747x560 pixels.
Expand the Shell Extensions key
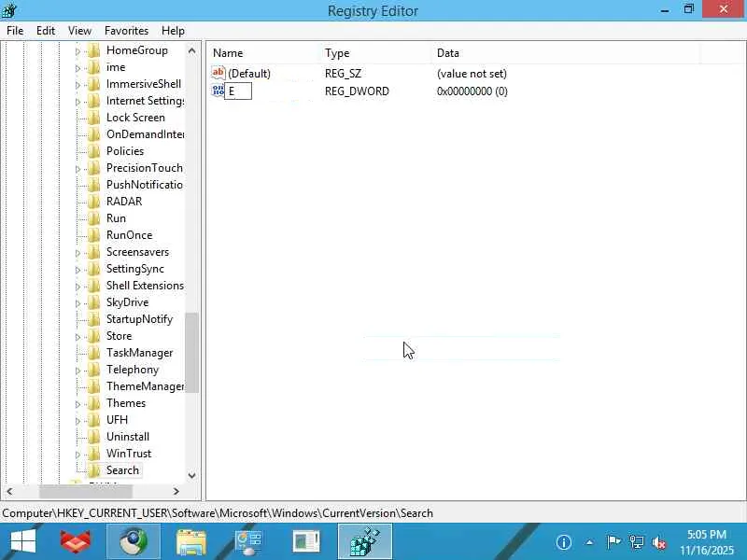tap(78, 287)
